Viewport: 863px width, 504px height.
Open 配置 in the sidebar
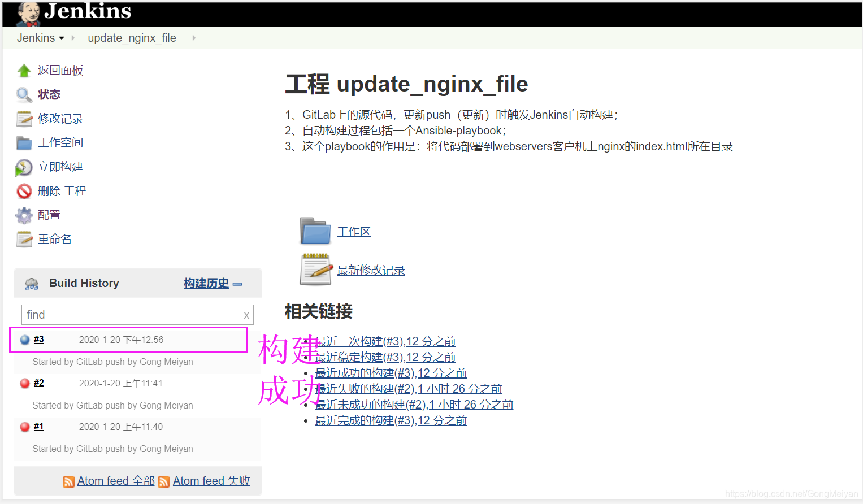(49, 215)
